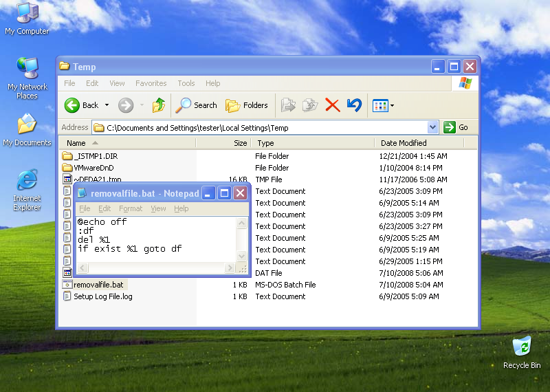The height and width of the screenshot is (392, 550).
Task: Click the DAT File row icon
Action: tap(67, 272)
